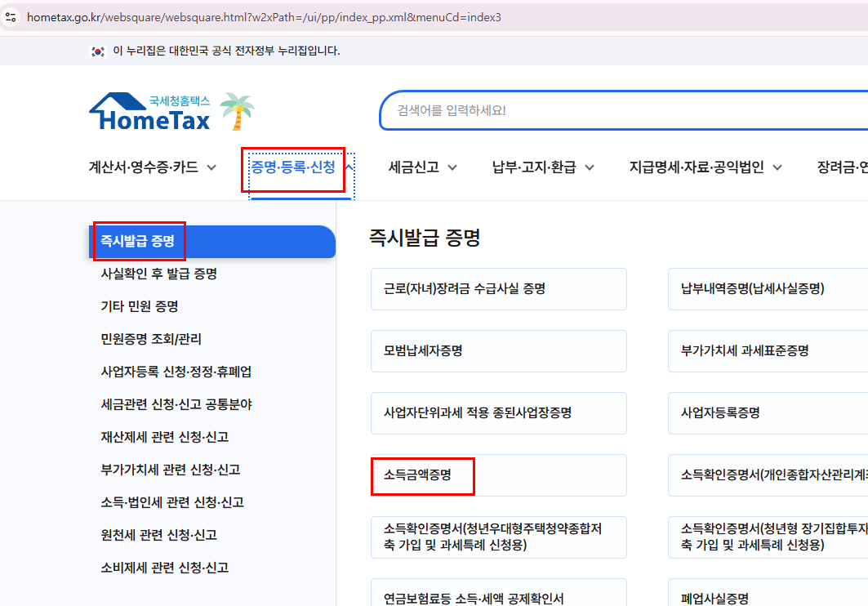Screen dimensions: 868x606
Task: Open 소득금액증명
Action: pos(499,475)
